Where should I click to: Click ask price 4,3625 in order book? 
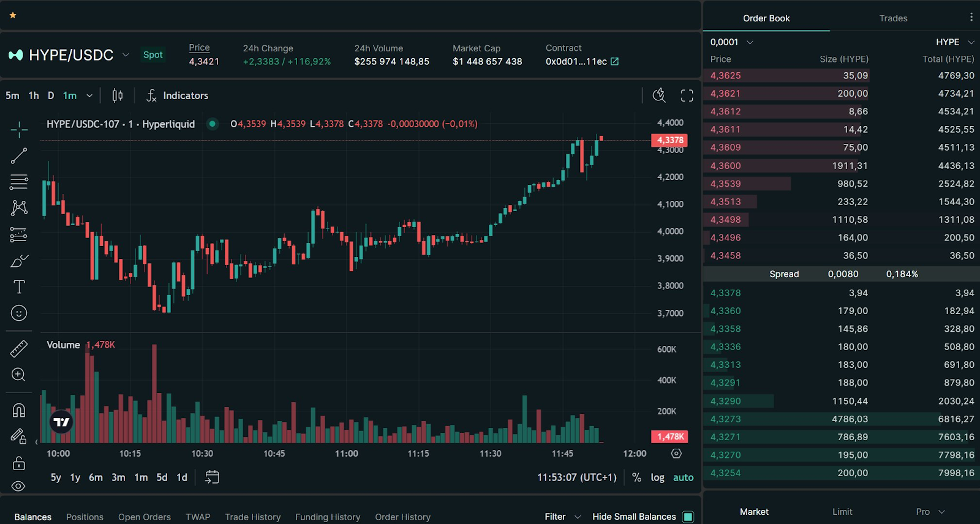point(725,76)
